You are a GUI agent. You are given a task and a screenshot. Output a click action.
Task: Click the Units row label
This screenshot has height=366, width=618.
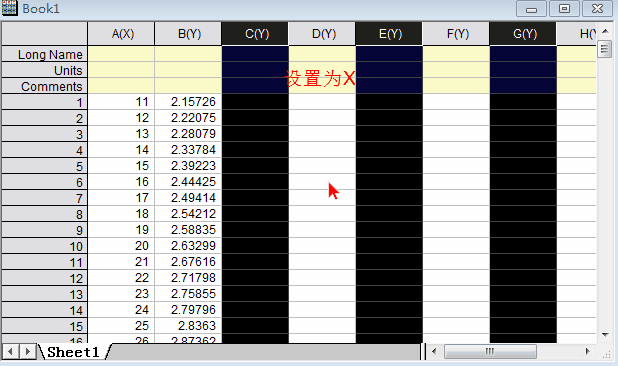(x=45, y=70)
